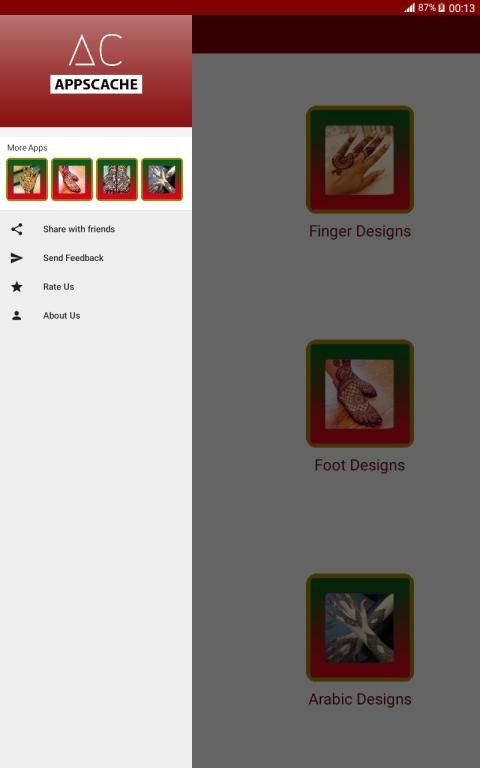
Task: Select Share with friends menu item
Action: [96, 229]
